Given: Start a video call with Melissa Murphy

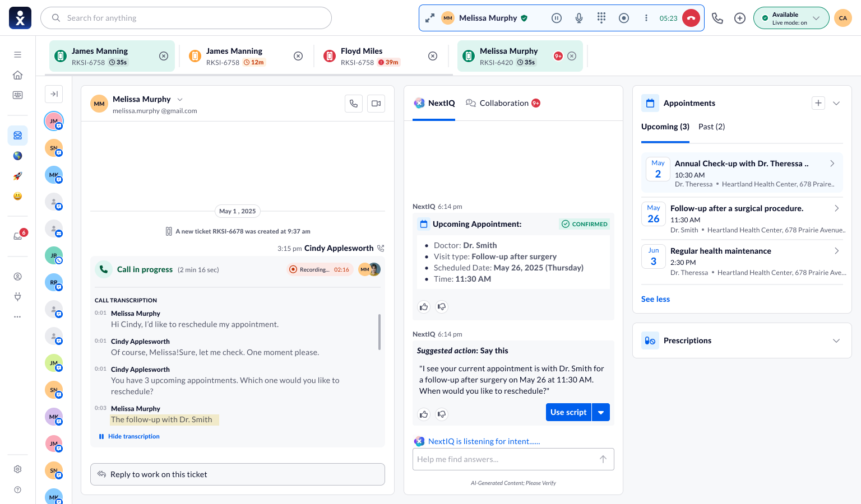Looking at the screenshot, I should [376, 104].
